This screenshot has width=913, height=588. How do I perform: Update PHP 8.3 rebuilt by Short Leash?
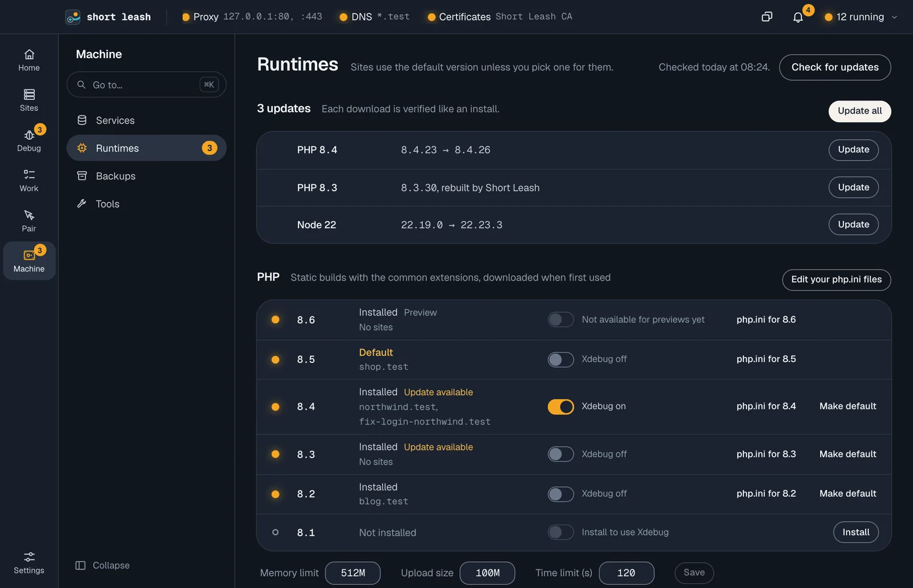coord(853,187)
